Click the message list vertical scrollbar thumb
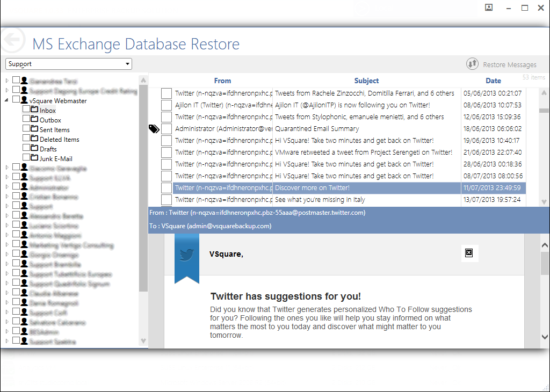550x392 pixels. point(544,111)
